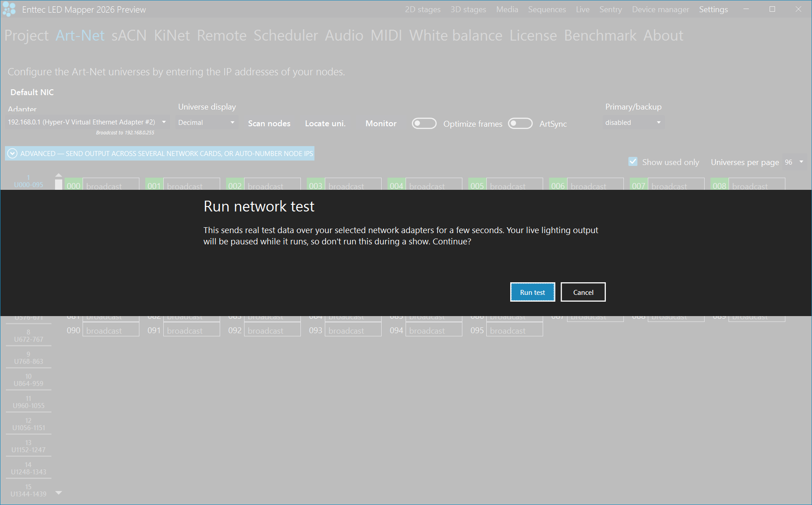This screenshot has height=505, width=812.
Task: Open the Remote tab
Action: coord(221,36)
